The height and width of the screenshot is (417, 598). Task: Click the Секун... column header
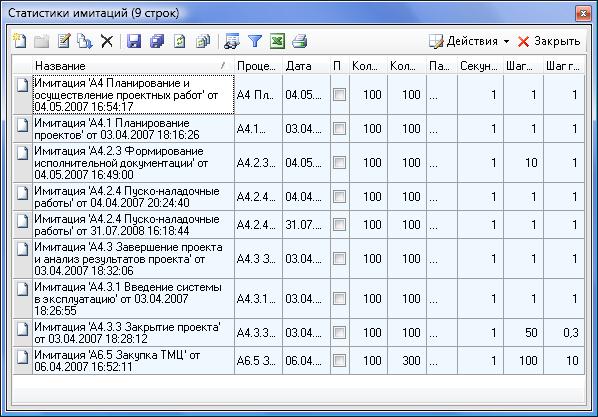[x=480, y=66]
